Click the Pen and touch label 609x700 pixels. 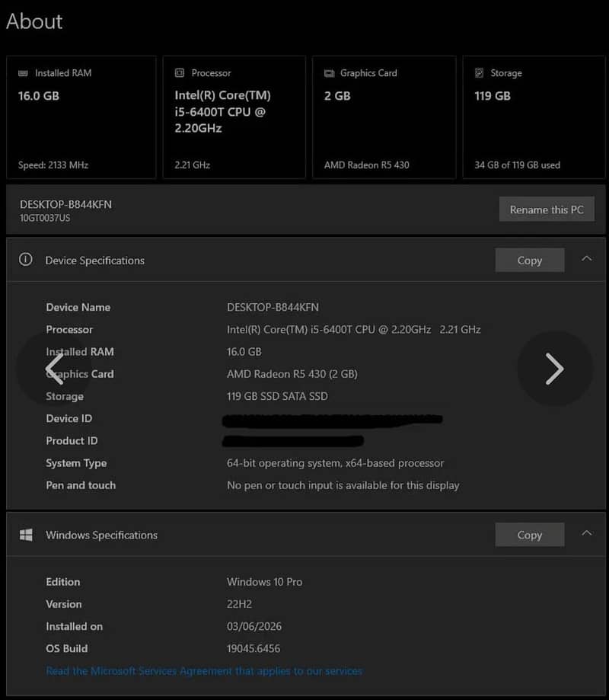(80, 485)
